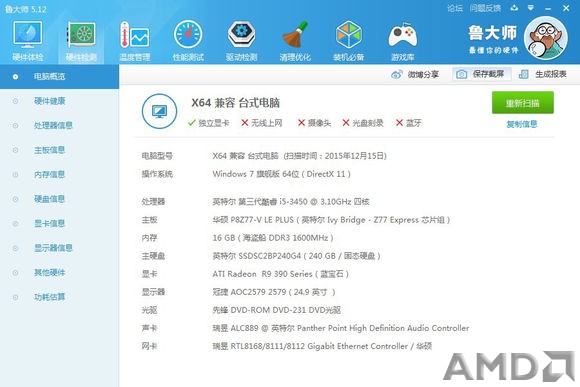Launch the 性能测试 performance test icon
580x387 pixels.
(188, 41)
